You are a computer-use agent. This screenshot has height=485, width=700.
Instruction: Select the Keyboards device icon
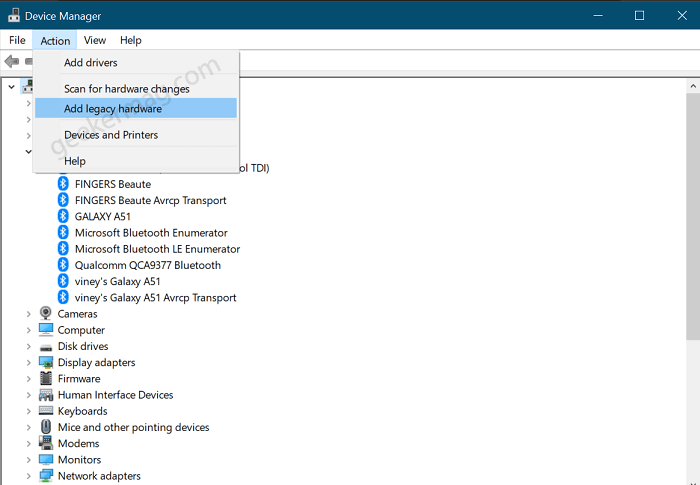point(46,410)
